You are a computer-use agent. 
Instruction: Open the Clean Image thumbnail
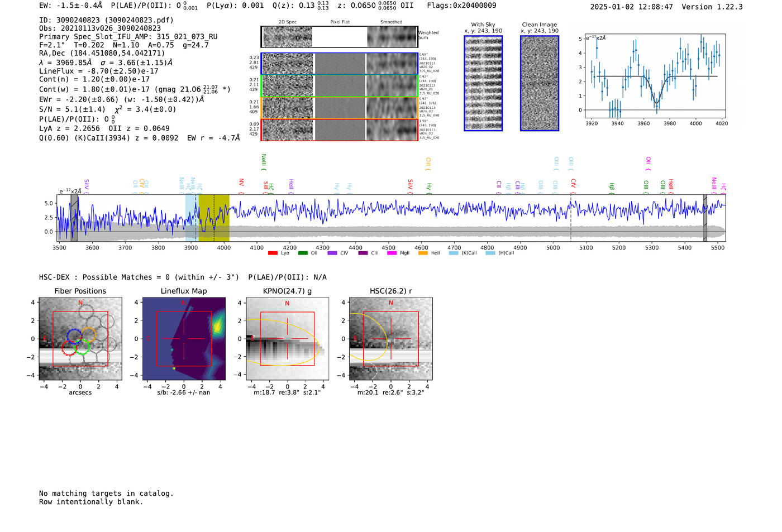point(539,83)
